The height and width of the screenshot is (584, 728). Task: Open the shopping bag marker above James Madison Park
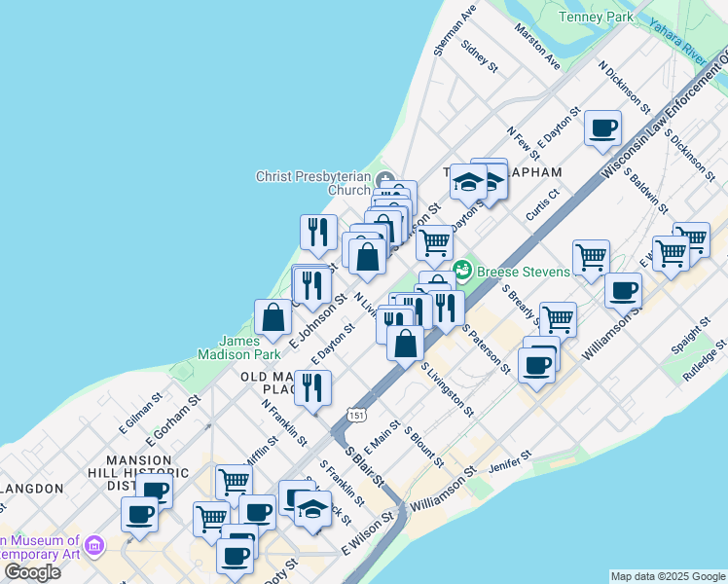point(273,317)
